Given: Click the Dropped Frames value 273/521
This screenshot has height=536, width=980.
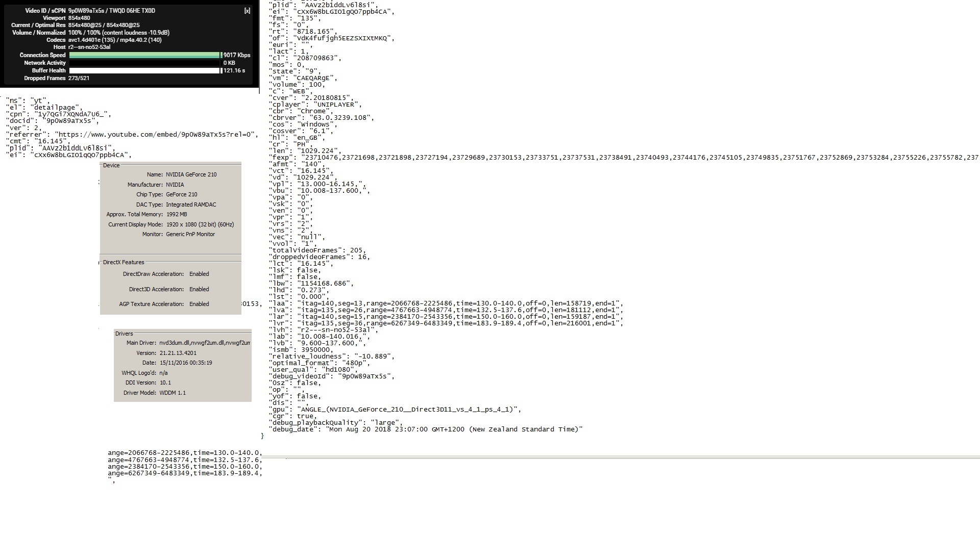Looking at the screenshot, I should click(79, 78).
